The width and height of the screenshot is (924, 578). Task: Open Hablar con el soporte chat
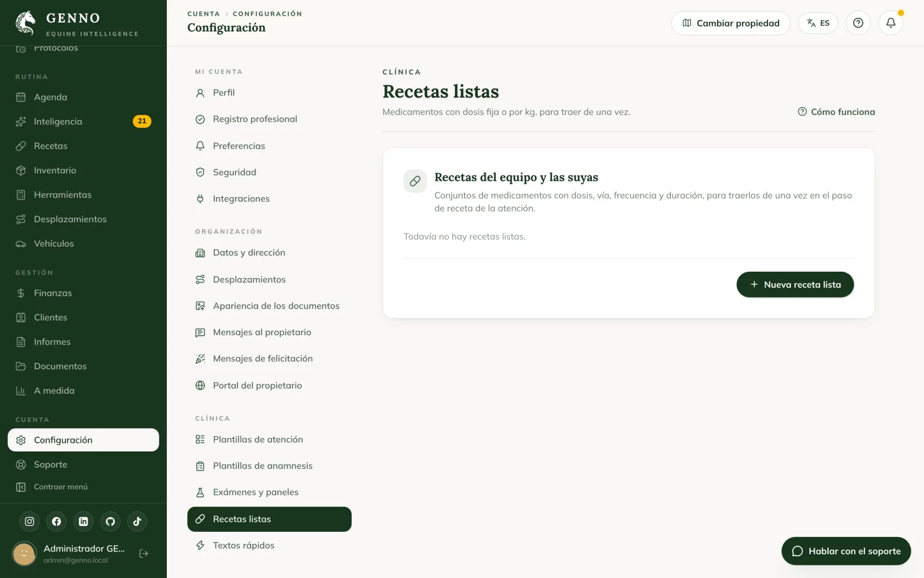[846, 551]
